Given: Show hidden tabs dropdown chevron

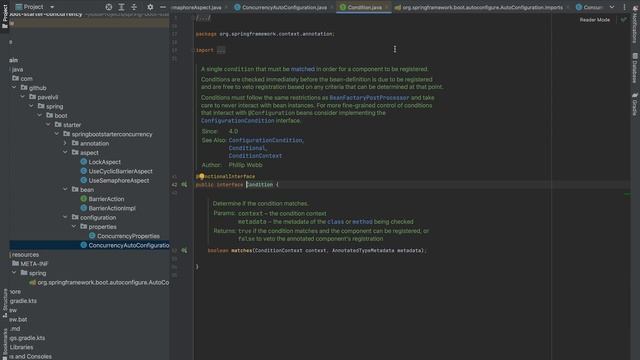Looking at the screenshot, I should click(612, 7).
